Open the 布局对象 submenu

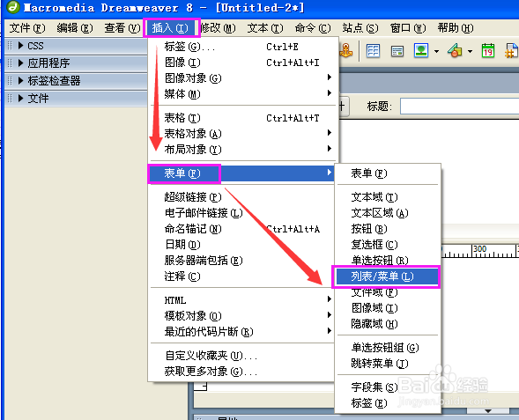(243, 150)
